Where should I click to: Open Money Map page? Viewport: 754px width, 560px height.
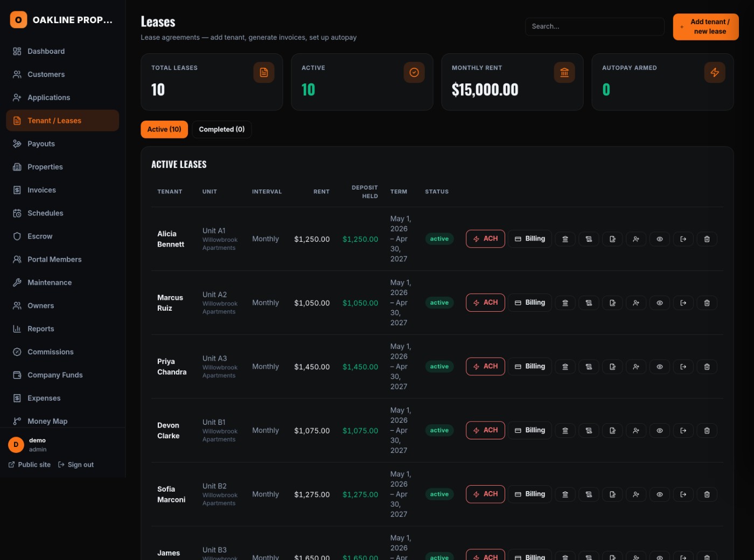tap(62, 421)
